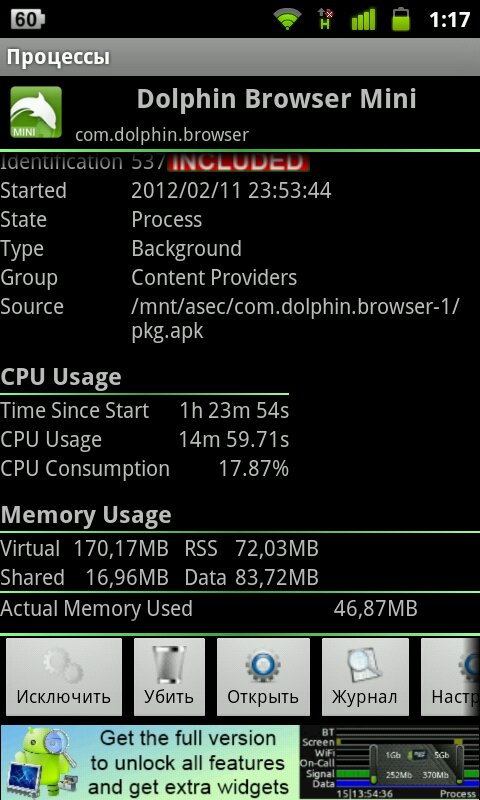Tap the mobile data H icon
This screenshot has height=800, width=480.
(325, 19)
